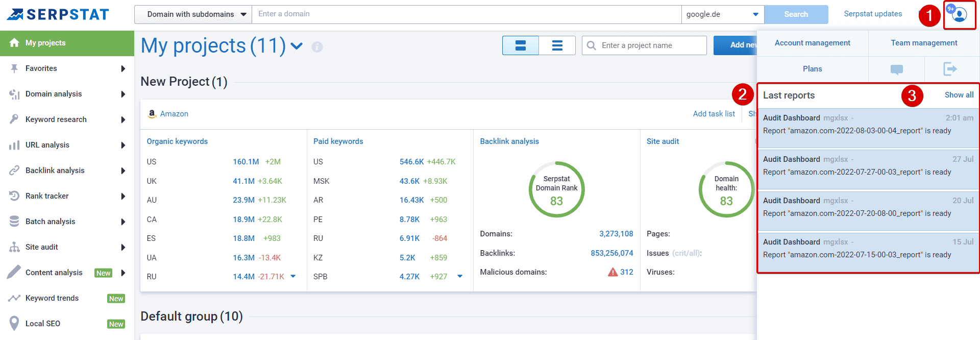Image resolution: width=980 pixels, height=340 pixels.
Task: Open Domain with subdomains dropdown
Action: click(x=193, y=14)
